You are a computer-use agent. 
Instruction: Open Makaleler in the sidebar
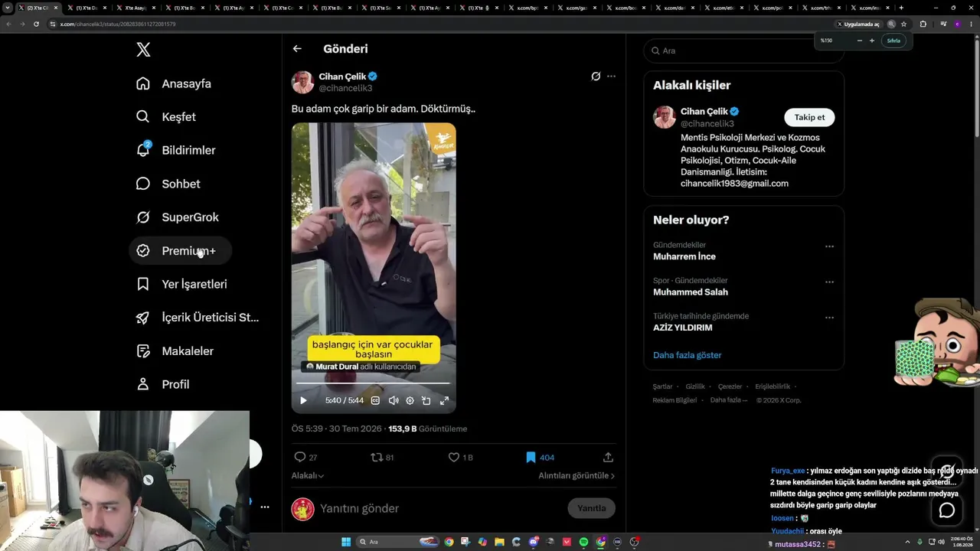pos(175,350)
